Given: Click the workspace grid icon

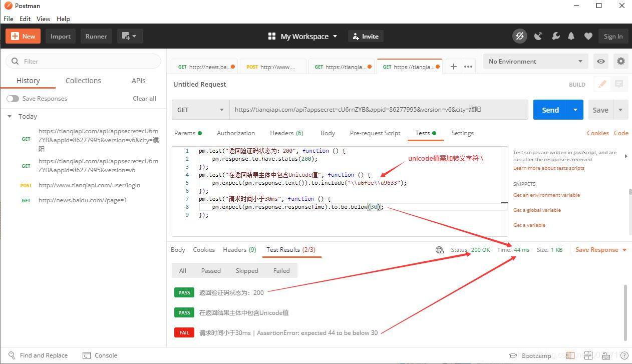Looking at the screenshot, I should point(272,36).
